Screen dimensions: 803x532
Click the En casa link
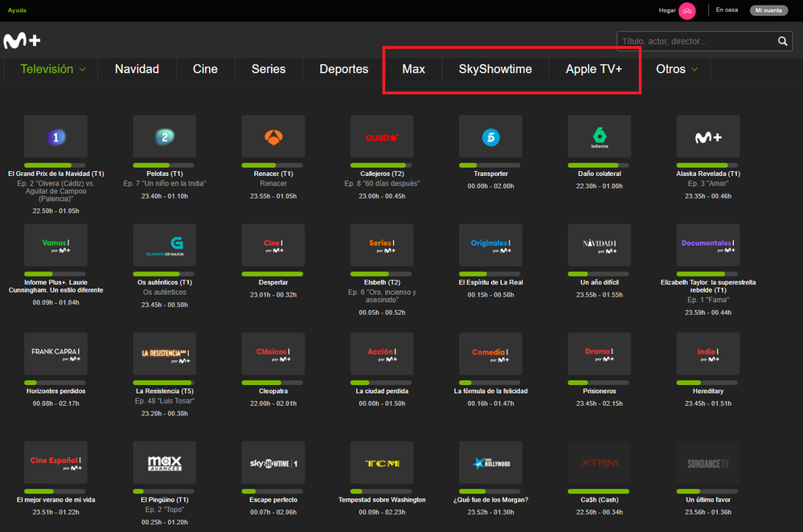727,10
